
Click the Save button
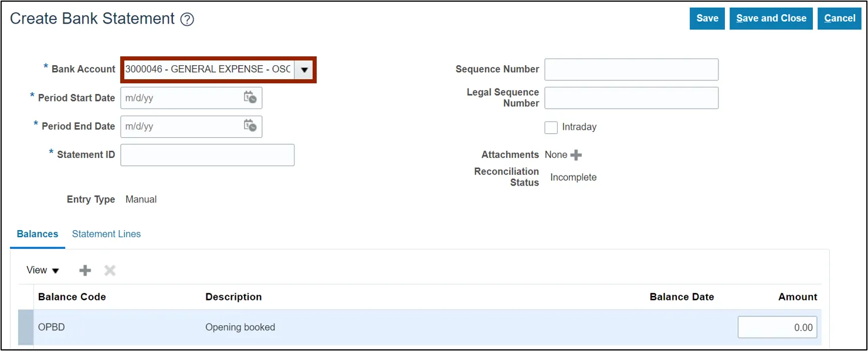tap(707, 18)
